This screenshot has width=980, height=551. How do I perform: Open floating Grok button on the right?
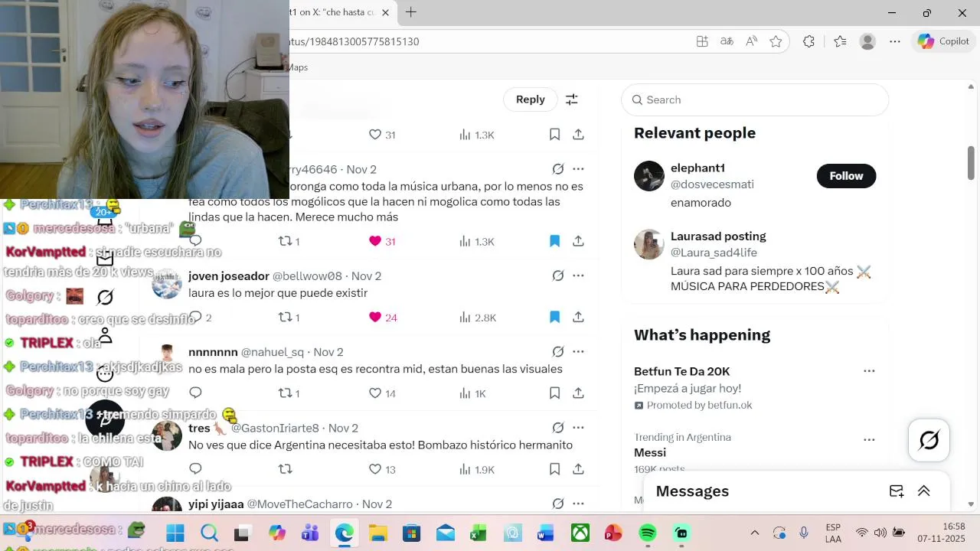[929, 441]
